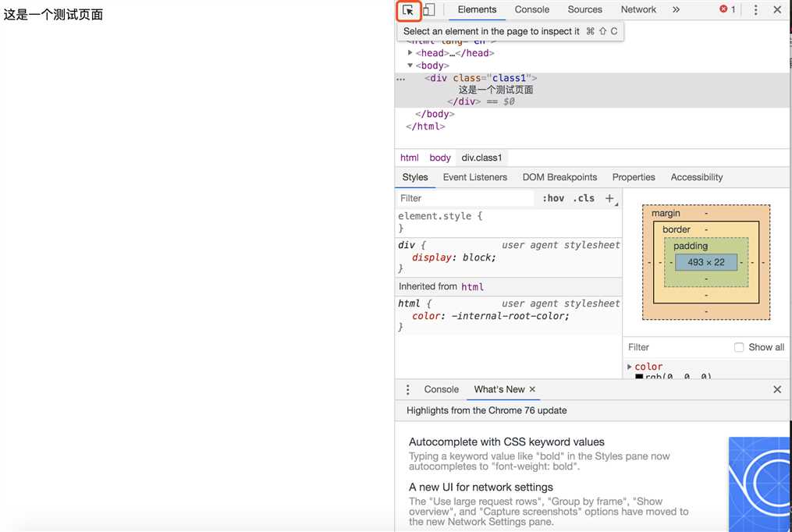
Task: Open the Properties tab
Action: (x=634, y=177)
